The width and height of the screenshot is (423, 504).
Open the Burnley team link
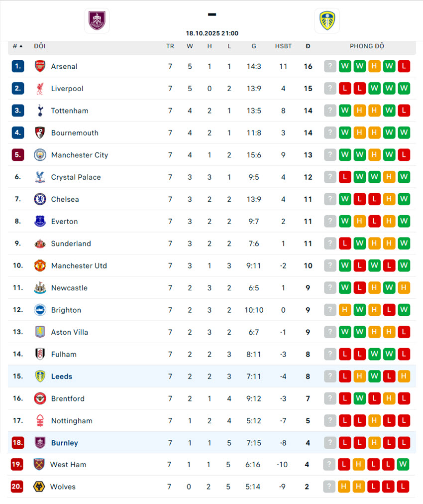click(65, 443)
